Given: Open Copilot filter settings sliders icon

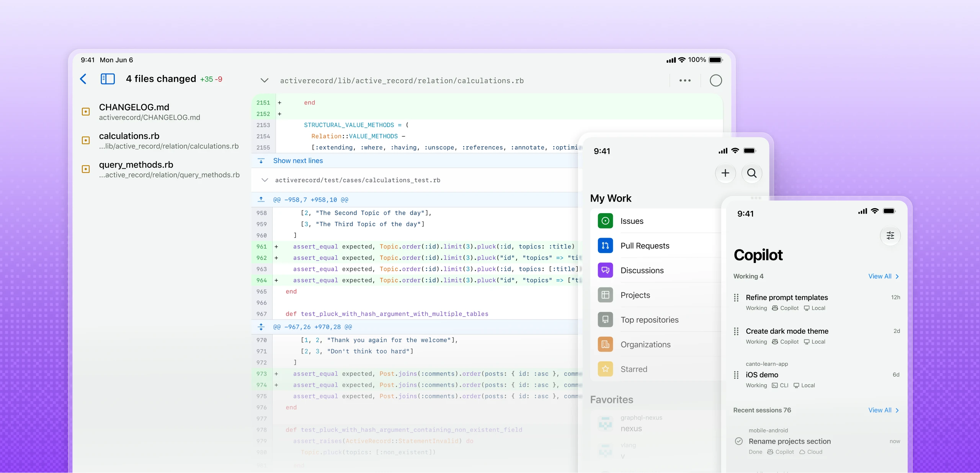Looking at the screenshot, I should [890, 235].
